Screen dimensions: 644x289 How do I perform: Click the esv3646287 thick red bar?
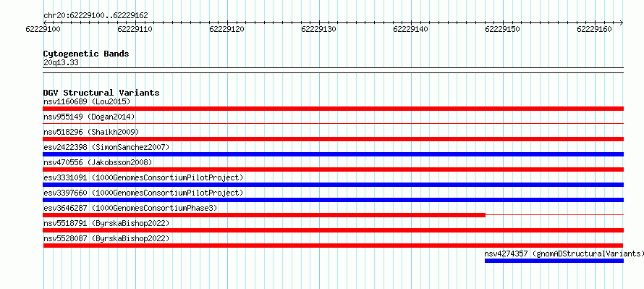[x=264, y=215]
